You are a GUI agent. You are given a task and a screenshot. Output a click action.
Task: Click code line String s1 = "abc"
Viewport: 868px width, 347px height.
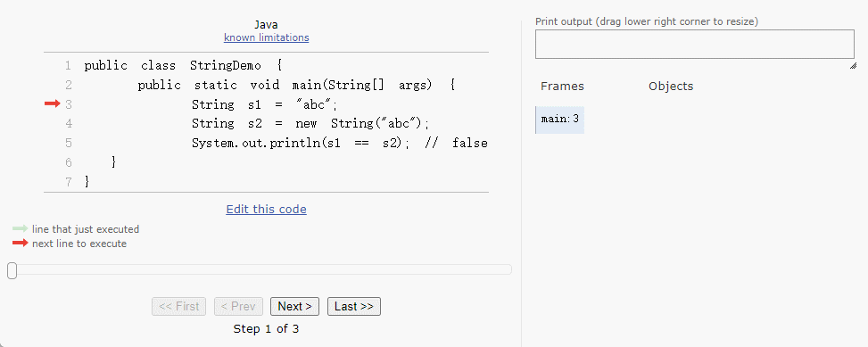tap(265, 104)
